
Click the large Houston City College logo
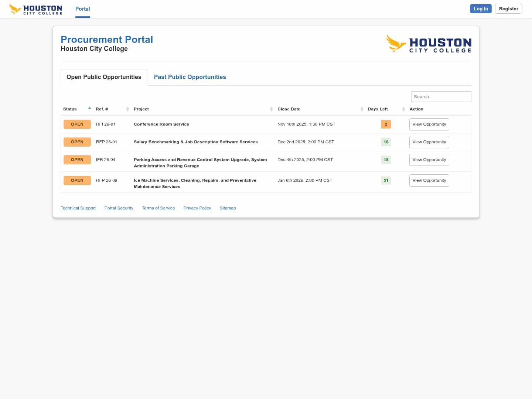(x=429, y=44)
